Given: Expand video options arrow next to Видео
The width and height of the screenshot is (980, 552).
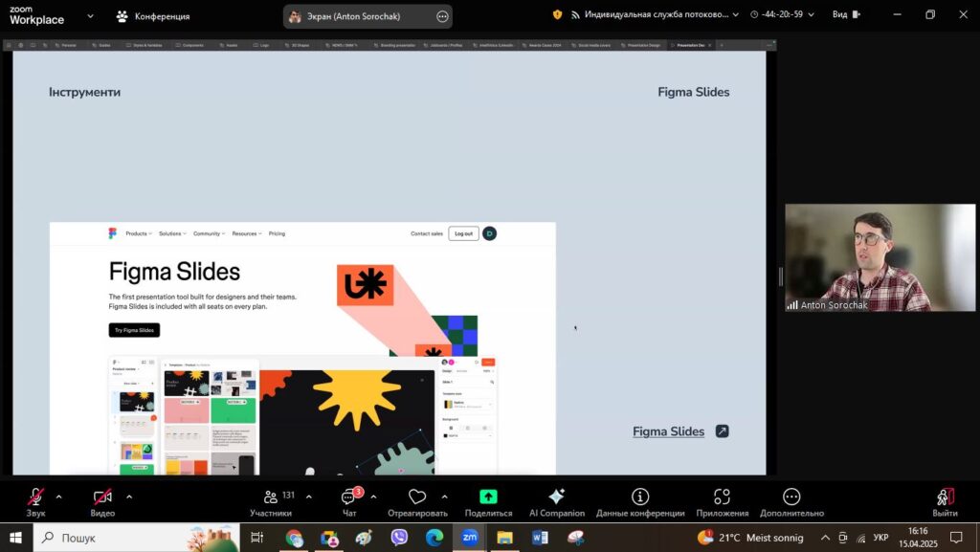Looking at the screenshot, I should [129, 497].
